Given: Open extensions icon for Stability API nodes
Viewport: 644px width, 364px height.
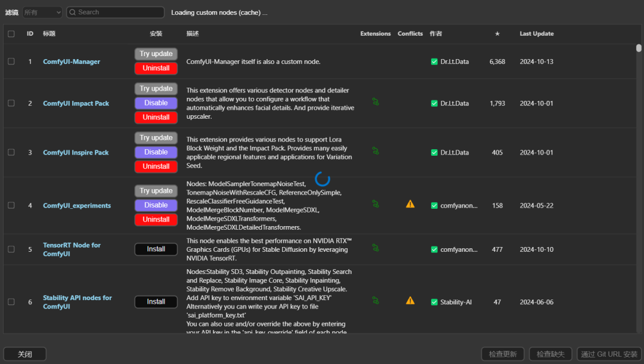Looking at the screenshot, I should tap(376, 300).
